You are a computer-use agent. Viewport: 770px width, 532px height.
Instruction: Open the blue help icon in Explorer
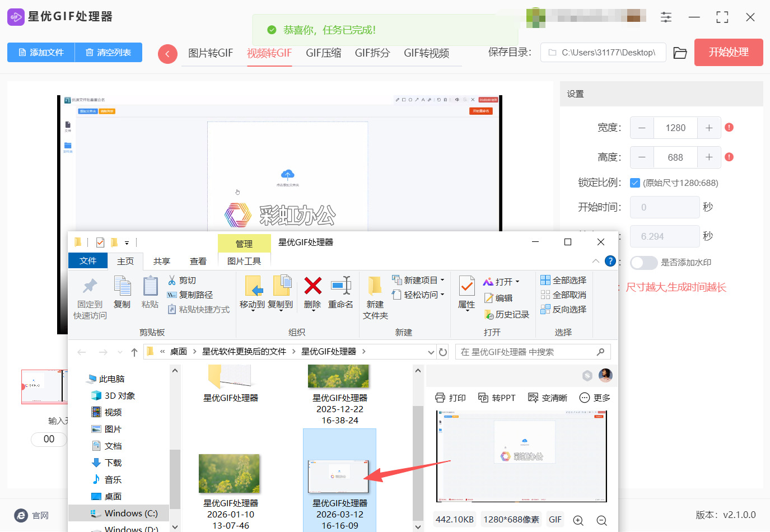point(610,261)
